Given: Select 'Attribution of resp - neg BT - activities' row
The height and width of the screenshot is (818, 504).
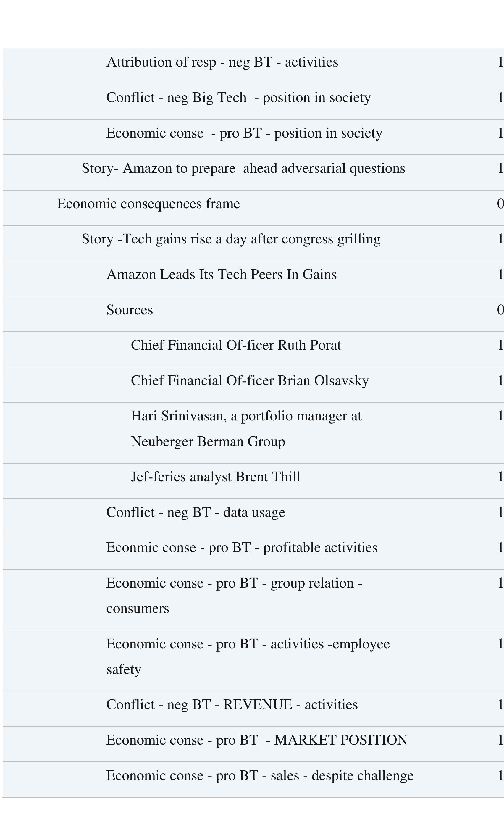Looking at the screenshot, I should click(x=222, y=62).
